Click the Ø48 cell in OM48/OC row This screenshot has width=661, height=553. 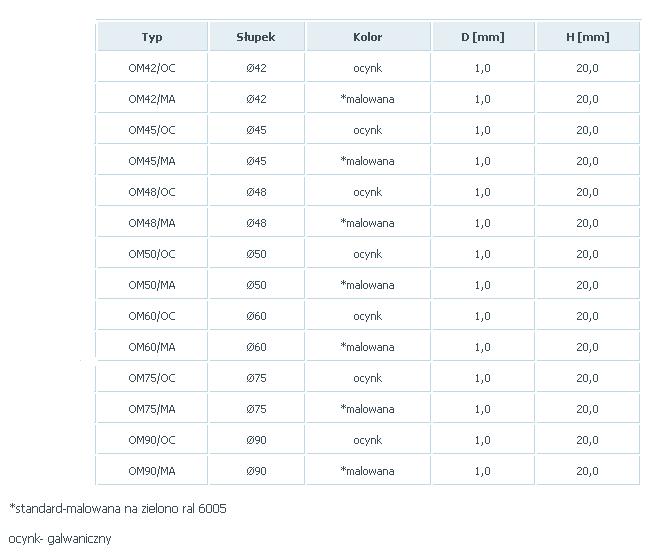[x=256, y=192]
